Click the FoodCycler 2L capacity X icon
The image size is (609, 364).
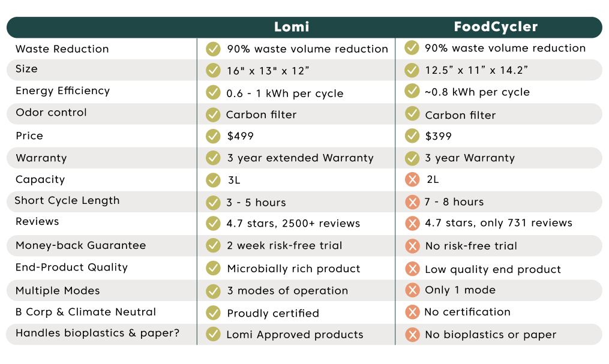(x=412, y=179)
